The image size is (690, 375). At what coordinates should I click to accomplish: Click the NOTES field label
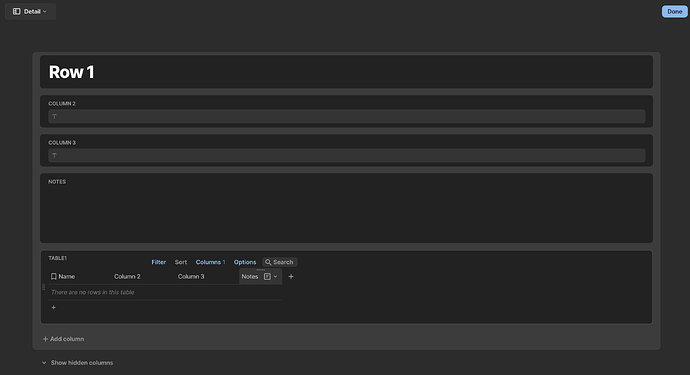(x=57, y=181)
